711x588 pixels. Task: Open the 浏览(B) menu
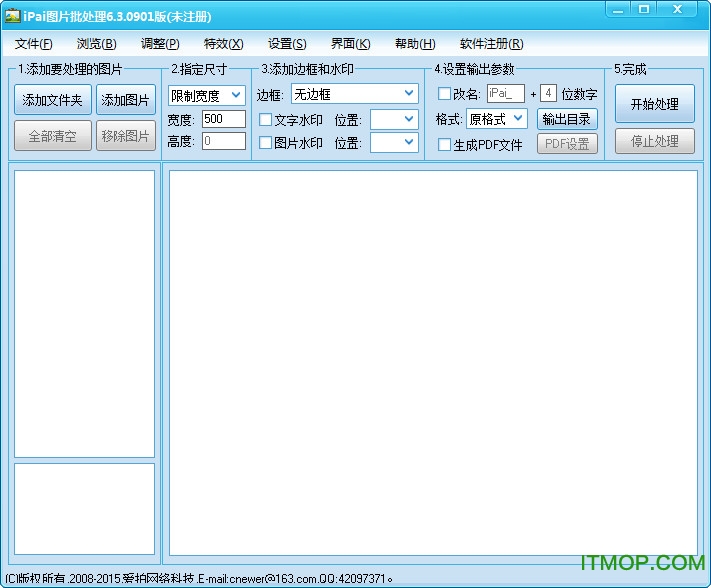(97, 44)
